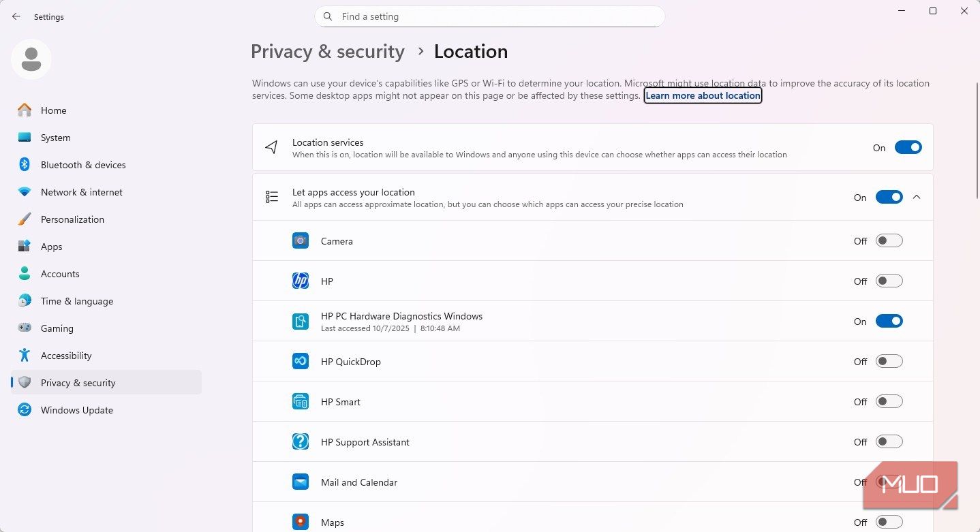Open Network & internet settings

pos(81,192)
